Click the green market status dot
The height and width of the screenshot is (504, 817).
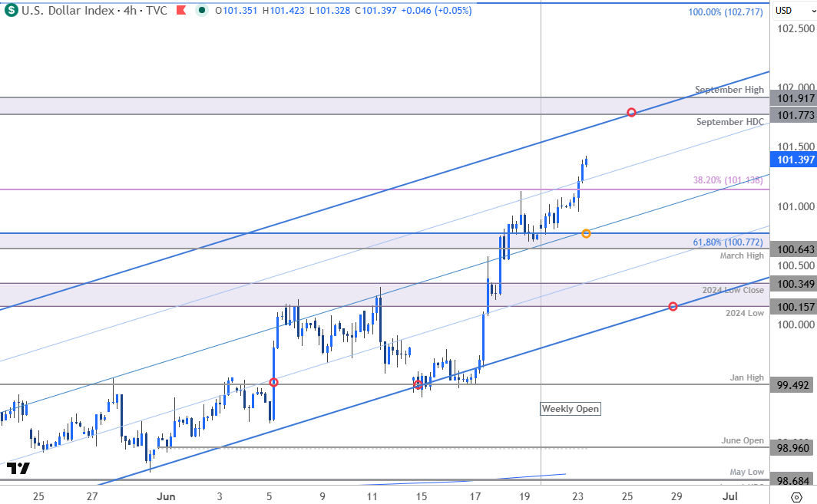click(x=202, y=11)
